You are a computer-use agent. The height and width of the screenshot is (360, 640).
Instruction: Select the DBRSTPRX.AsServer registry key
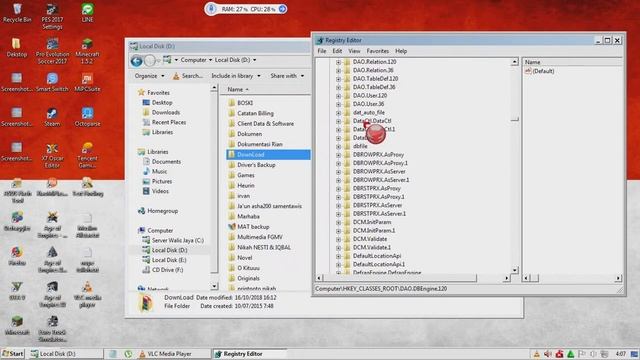[377, 205]
